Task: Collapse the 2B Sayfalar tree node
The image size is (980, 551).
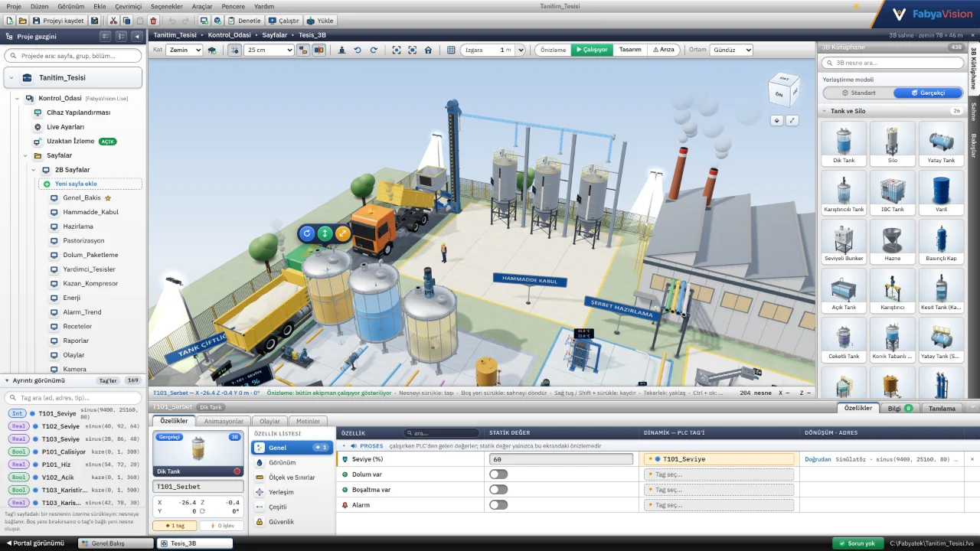Action: (33, 170)
